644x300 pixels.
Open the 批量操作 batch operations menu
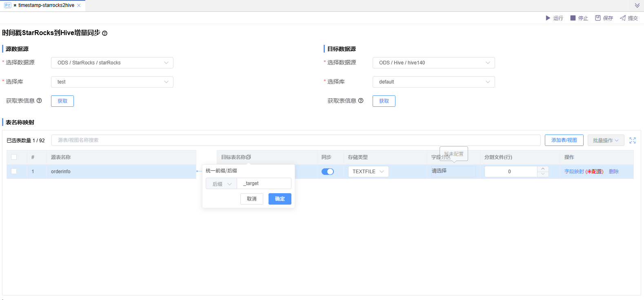click(606, 140)
